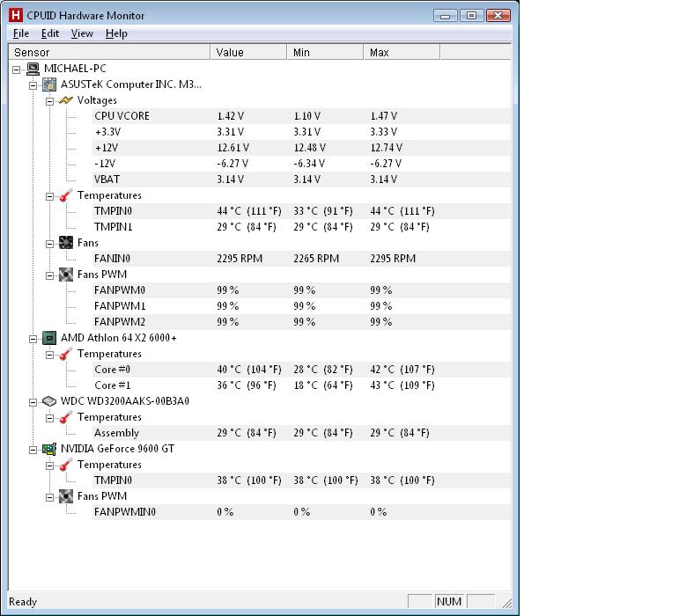Screen dimensions: 686x616
Task: Click thermometer icon under AMD Athlon
Action: pyautogui.click(x=66, y=354)
